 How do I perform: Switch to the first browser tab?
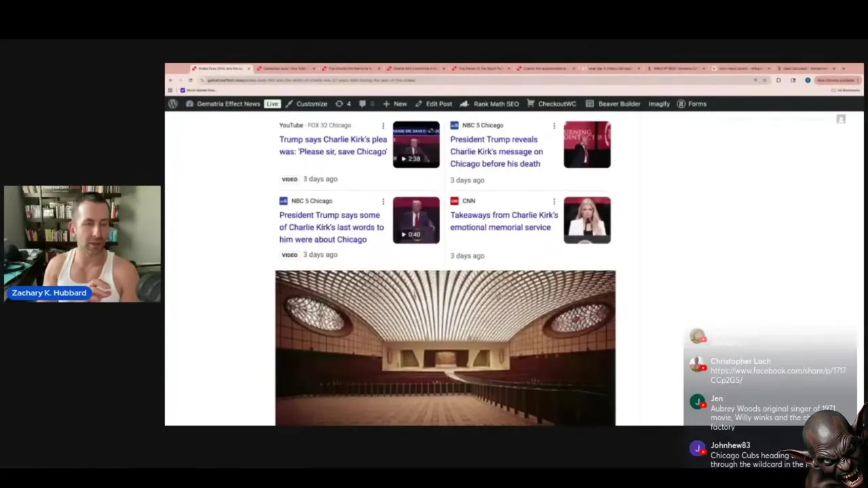point(220,68)
